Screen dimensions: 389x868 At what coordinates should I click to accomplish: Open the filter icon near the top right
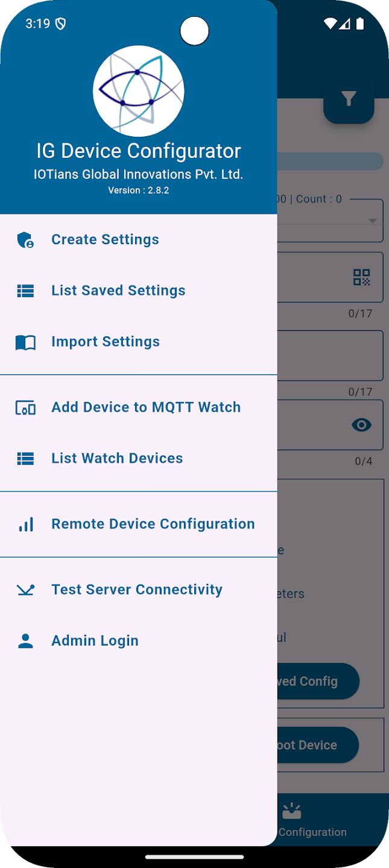click(x=349, y=98)
